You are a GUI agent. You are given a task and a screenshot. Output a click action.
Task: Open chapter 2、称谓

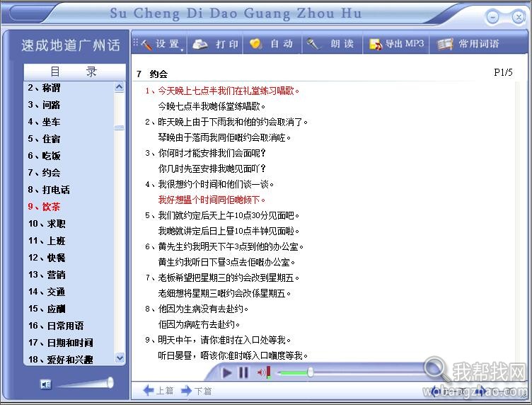[44, 88]
